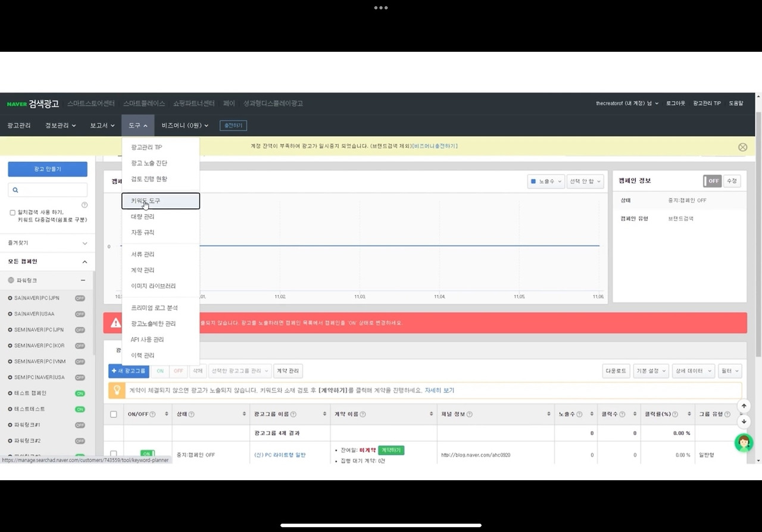Sort by the ON/OFF column sort arrows
The height and width of the screenshot is (532, 762).
(167, 414)
